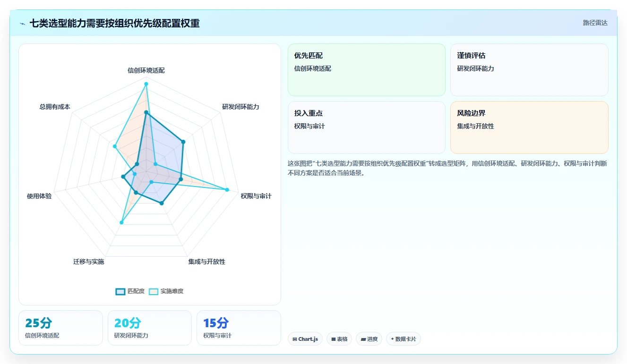Click the 集成与开放性 radar axis label

pos(206,262)
